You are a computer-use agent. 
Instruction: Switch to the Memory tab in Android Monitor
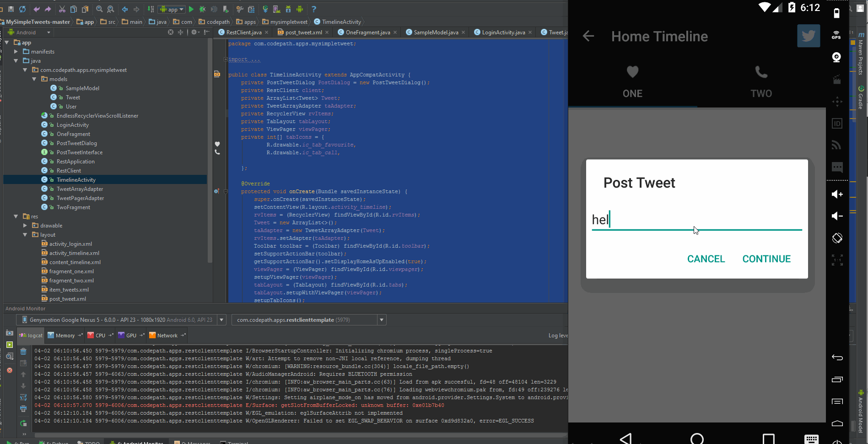click(65, 335)
